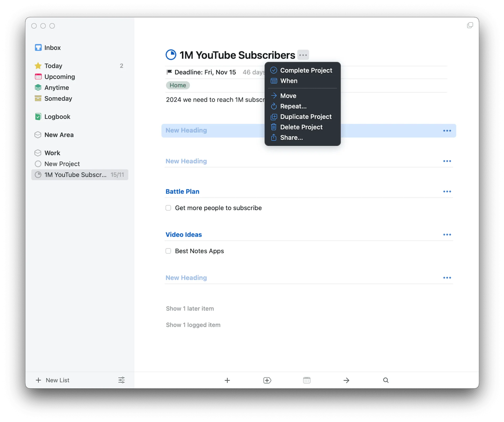
Task: Select the Inbox in the sidebar
Action: (52, 48)
